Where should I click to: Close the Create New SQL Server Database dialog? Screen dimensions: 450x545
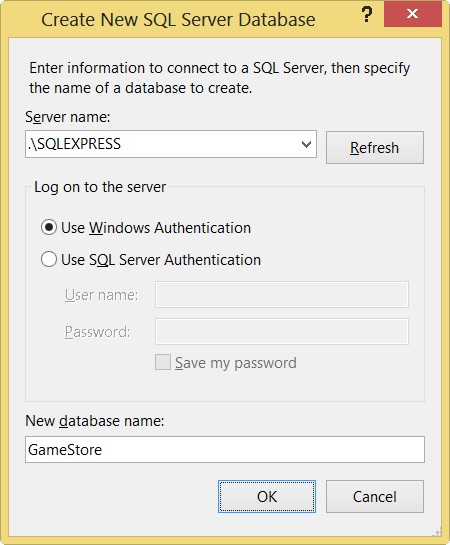[412, 14]
